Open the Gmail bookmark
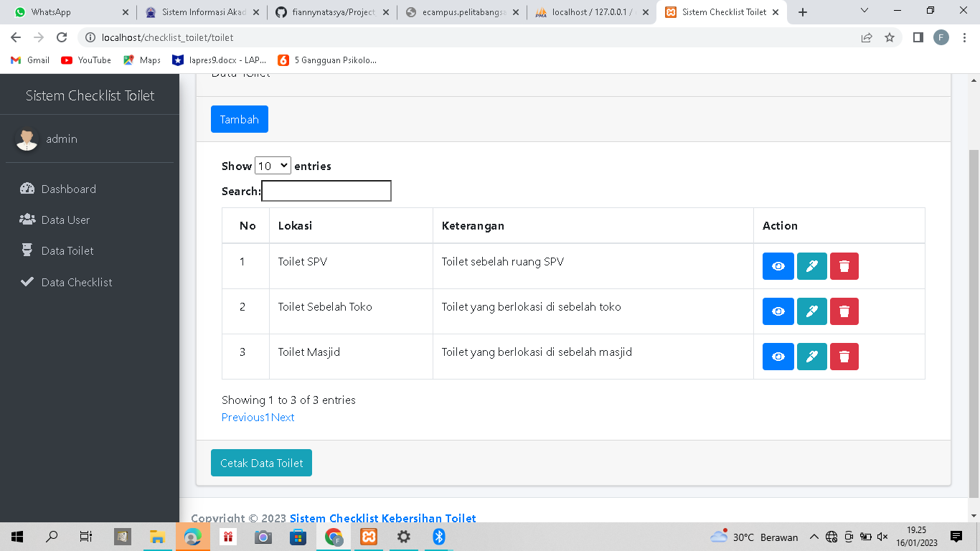This screenshot has height=551, width=980. coord(30,60)
